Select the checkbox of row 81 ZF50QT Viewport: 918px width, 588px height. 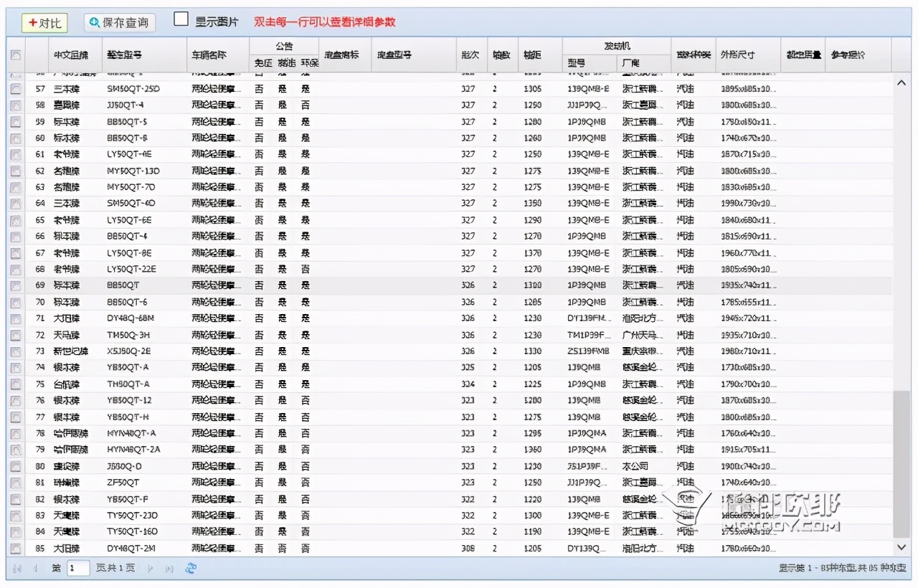[x=16, y=483]
